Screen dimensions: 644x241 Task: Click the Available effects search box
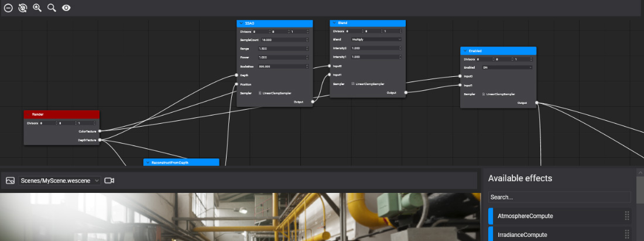559,198
